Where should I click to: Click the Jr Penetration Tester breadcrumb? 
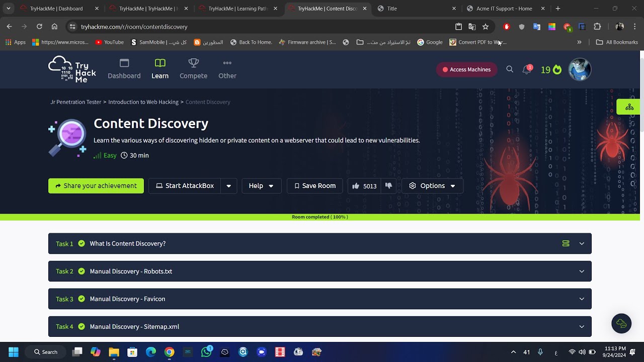click(76, 102)
